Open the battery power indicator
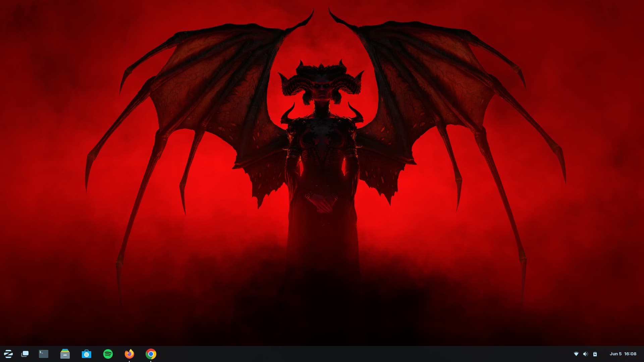This screenshot has height=362, width=644. 595,354
